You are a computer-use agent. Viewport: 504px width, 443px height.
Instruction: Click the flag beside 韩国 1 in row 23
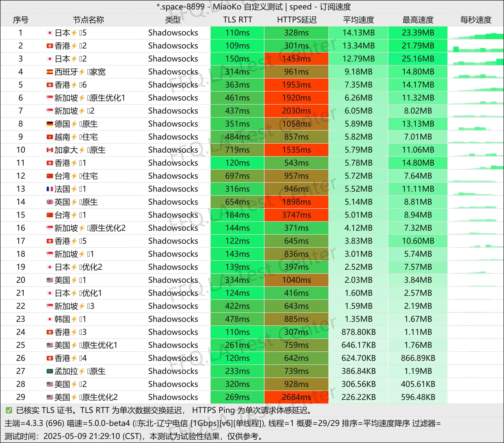(x=50, y=319)
